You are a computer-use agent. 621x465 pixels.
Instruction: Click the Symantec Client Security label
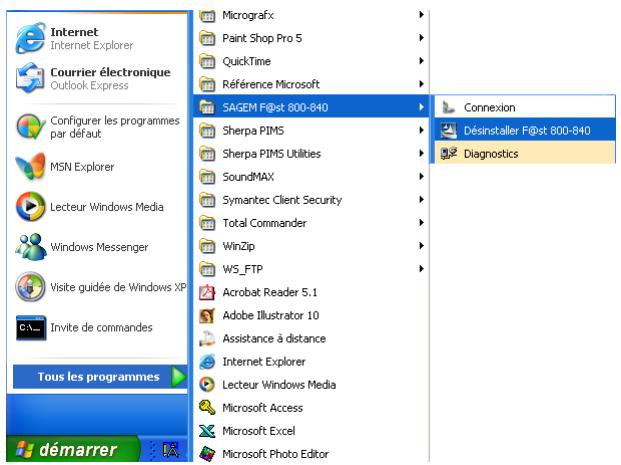pyautogui.click(x=282, y=200)
